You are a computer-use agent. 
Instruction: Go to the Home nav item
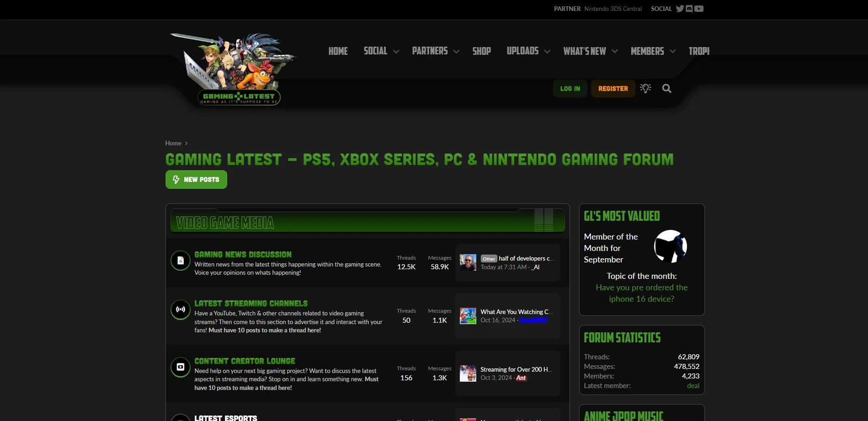[x=338, y=51]
